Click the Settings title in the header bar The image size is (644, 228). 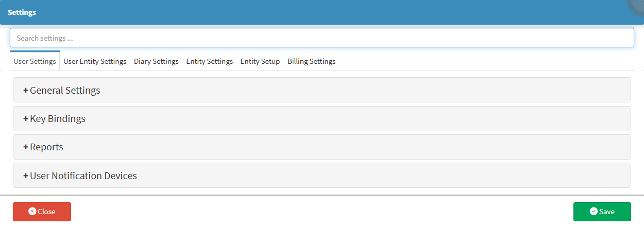point(22,12)
